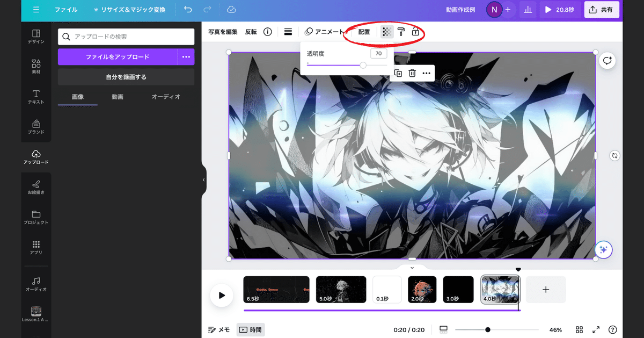The image size is (644, 338).
Task: Open the プロジェクト panel
Action: (x=36, y=217)
